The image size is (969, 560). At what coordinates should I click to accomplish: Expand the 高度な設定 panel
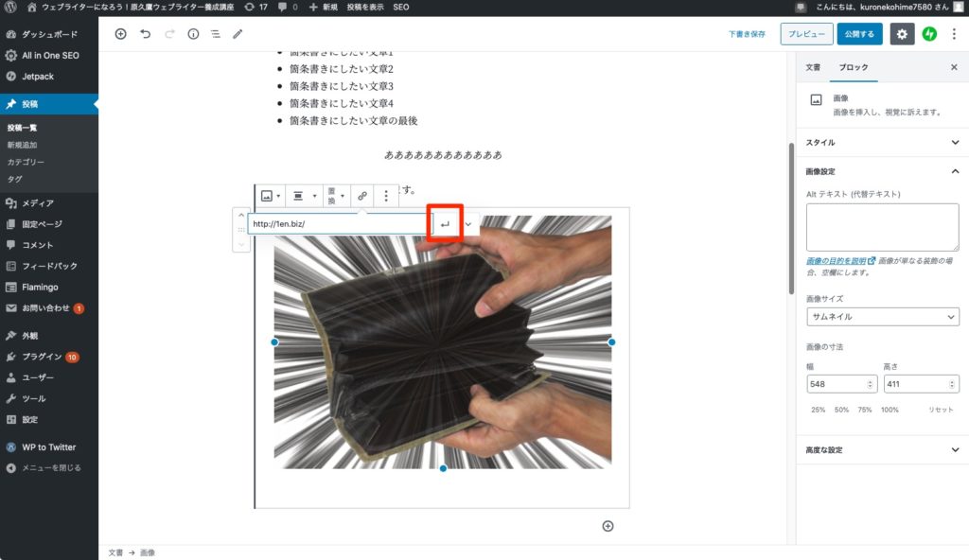click(x=882, y=450)
